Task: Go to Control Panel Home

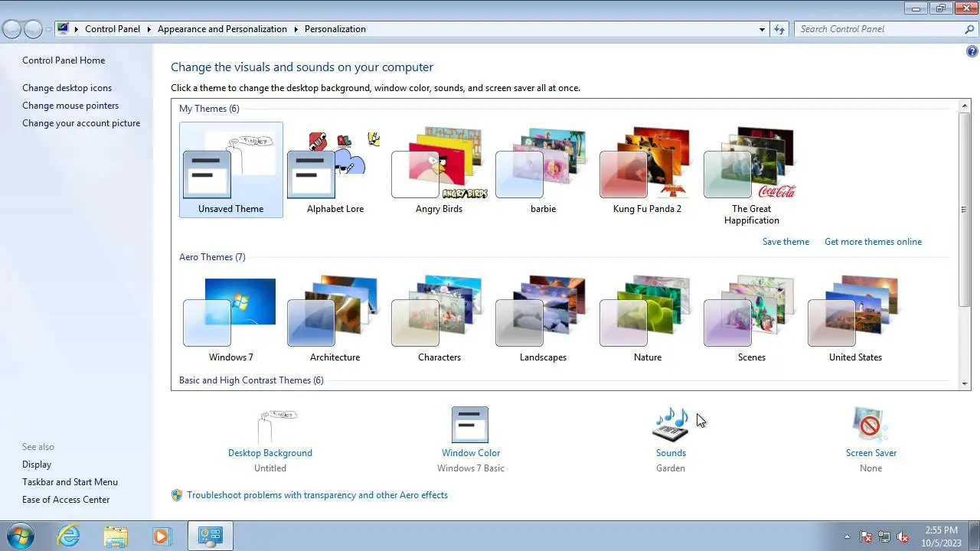Action: click(64, 60)
